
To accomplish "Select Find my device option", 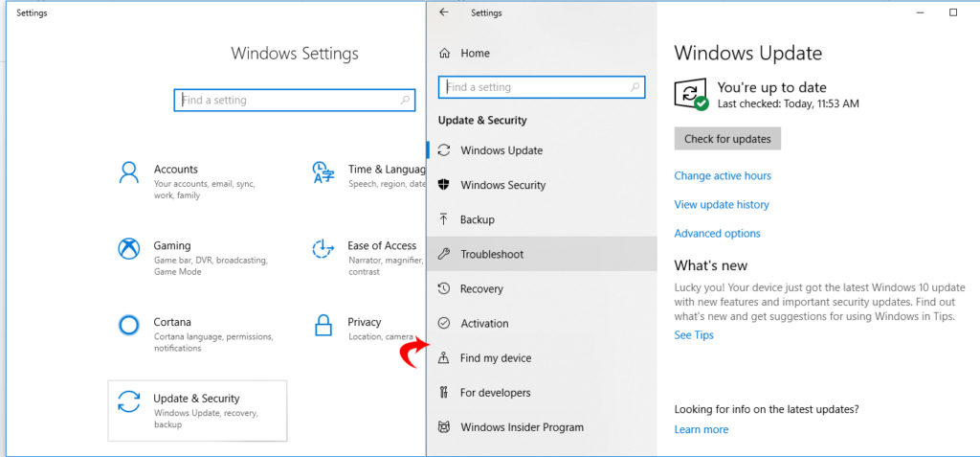I will 495,357.
